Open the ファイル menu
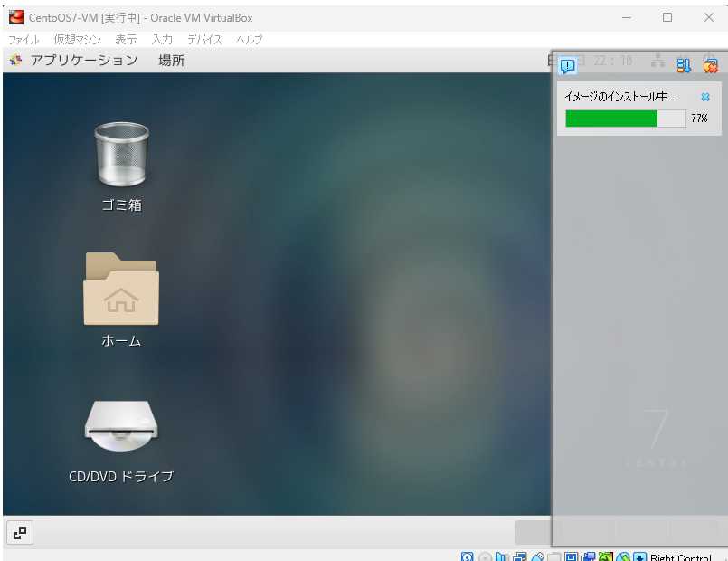The height and width of the screenshot is (561, 728). 24,40
